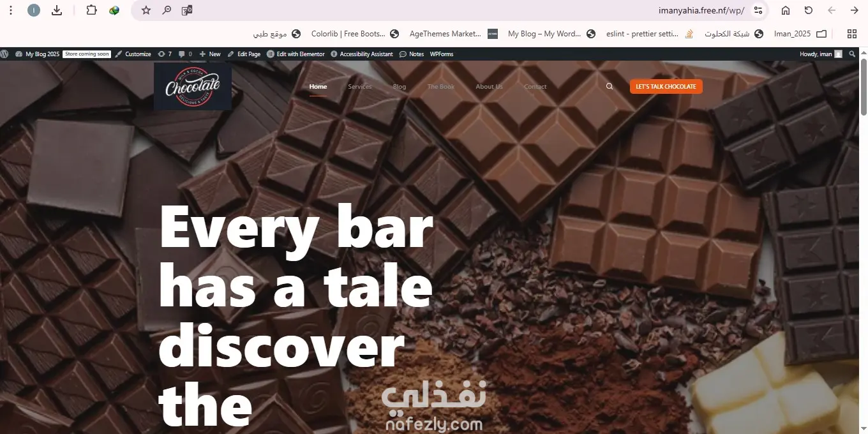Bookmark this page with the star icon
Viewport: 868px width, 434px height.
146,10
